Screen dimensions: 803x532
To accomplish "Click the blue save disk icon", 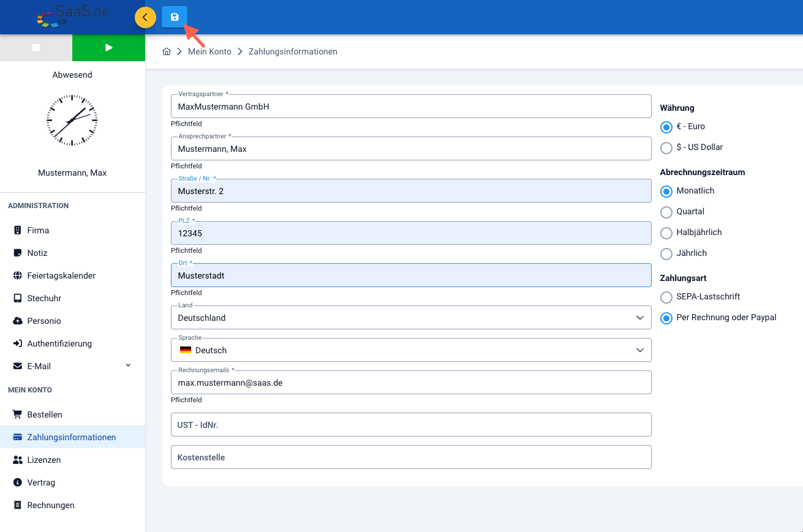I will point(175,17).
